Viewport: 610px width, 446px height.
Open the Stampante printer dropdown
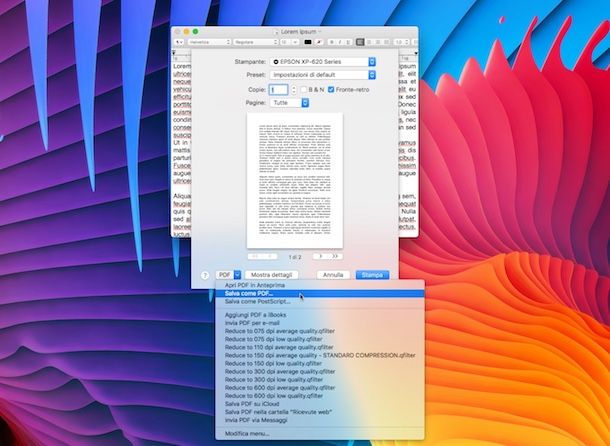323,61
